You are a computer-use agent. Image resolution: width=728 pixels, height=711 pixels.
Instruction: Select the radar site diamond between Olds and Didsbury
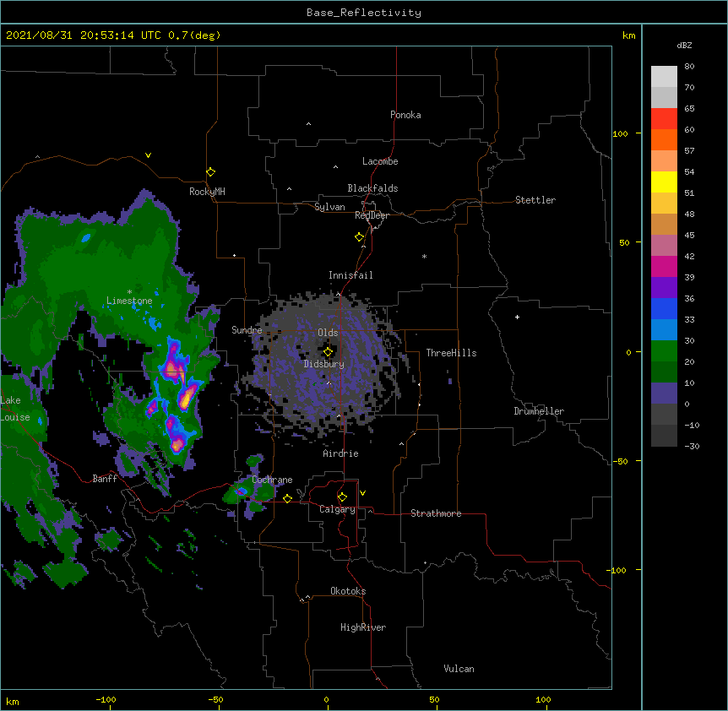[328, 352]
